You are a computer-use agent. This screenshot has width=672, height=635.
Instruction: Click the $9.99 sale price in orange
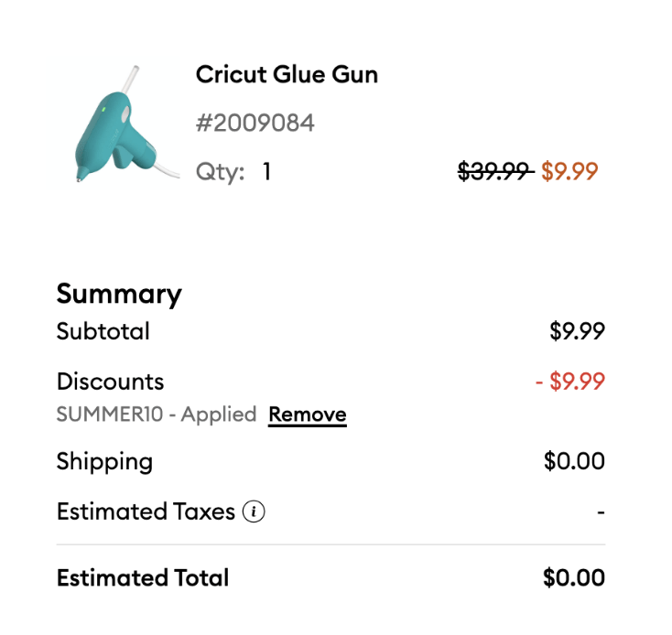tap(569, 171)
